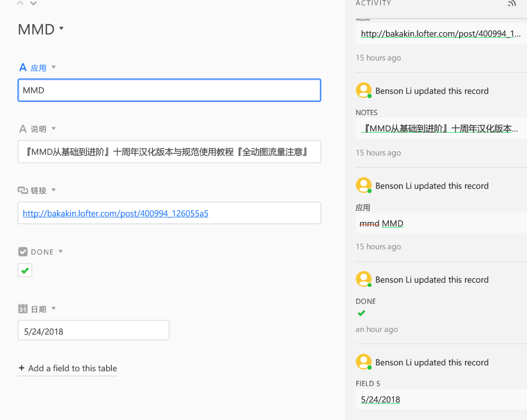This screenshot has width=527, height=420.
Task: Click the FIELD 5 activity label
Action: [368, 383]
